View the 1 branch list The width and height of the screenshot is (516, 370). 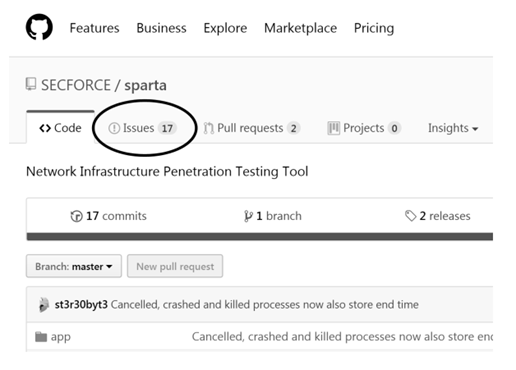[x=273, y=216]
